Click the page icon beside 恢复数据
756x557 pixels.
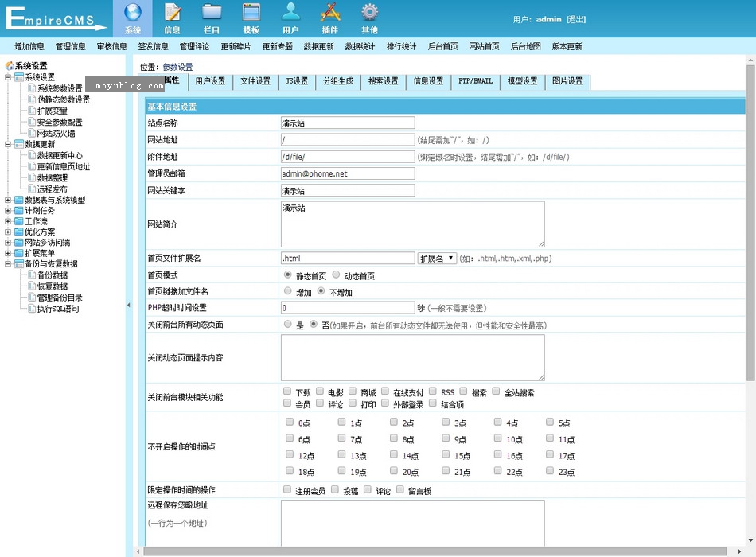coord(32,286)
